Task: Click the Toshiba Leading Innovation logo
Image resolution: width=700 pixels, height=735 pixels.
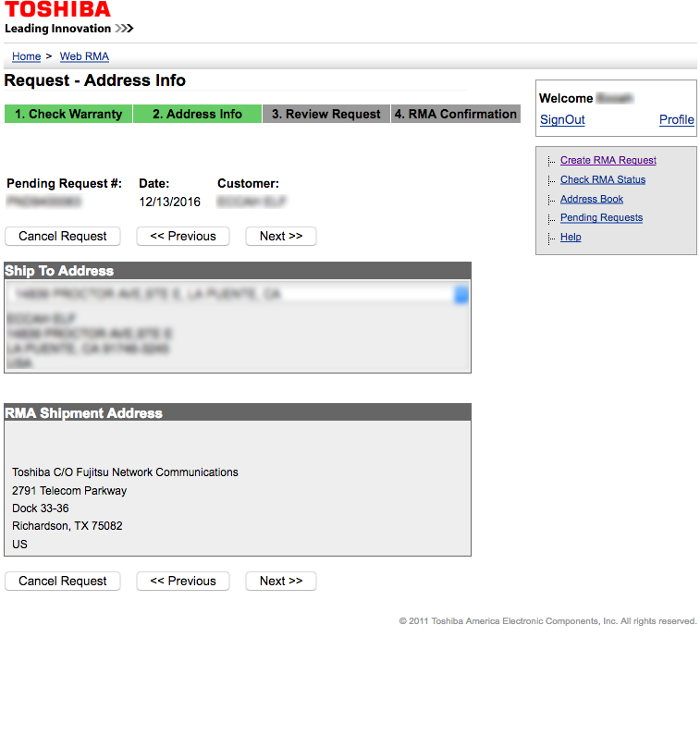Action: coord(69,18)
